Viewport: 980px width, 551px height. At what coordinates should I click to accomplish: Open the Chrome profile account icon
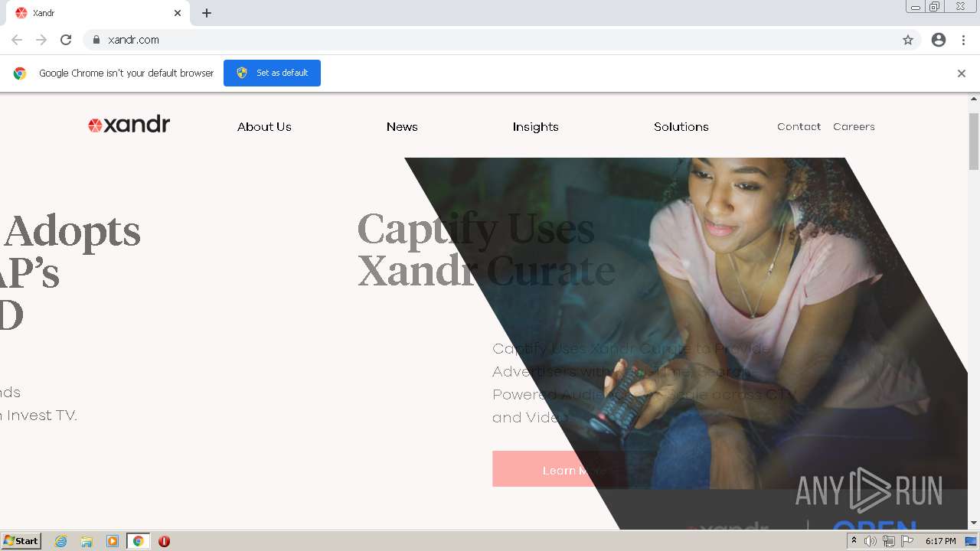(x=939, y=40)
